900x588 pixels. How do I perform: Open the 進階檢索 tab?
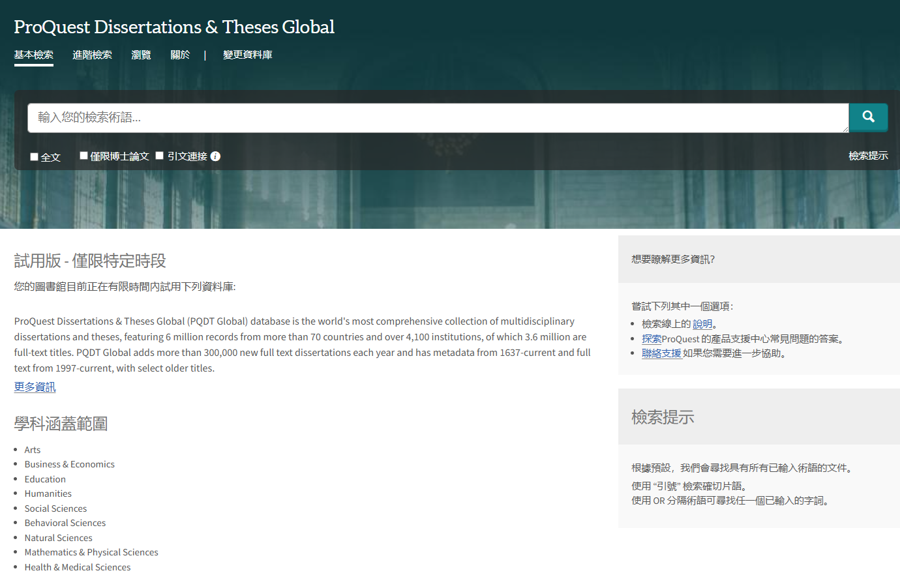tap(92, 55)
